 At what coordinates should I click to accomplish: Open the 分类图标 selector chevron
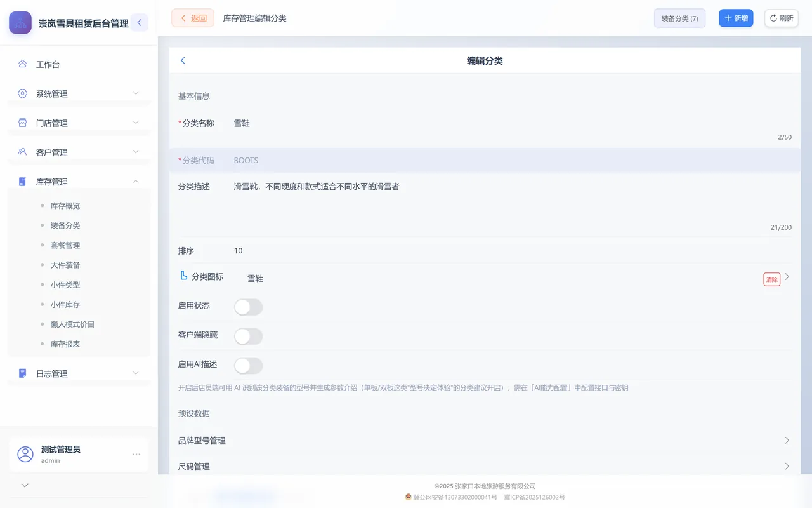787,277
